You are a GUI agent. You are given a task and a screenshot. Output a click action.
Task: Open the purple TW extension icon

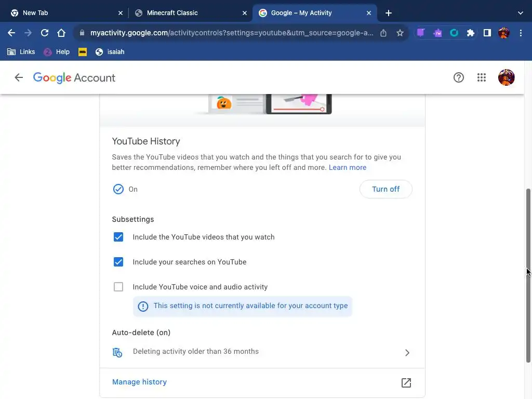click(x=437, y=33)
